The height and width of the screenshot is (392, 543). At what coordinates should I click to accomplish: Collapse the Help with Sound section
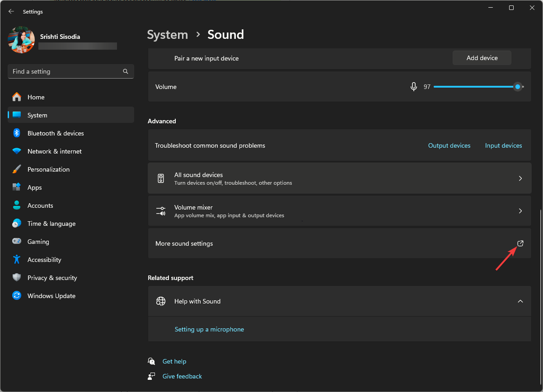[x=520, y=301]
